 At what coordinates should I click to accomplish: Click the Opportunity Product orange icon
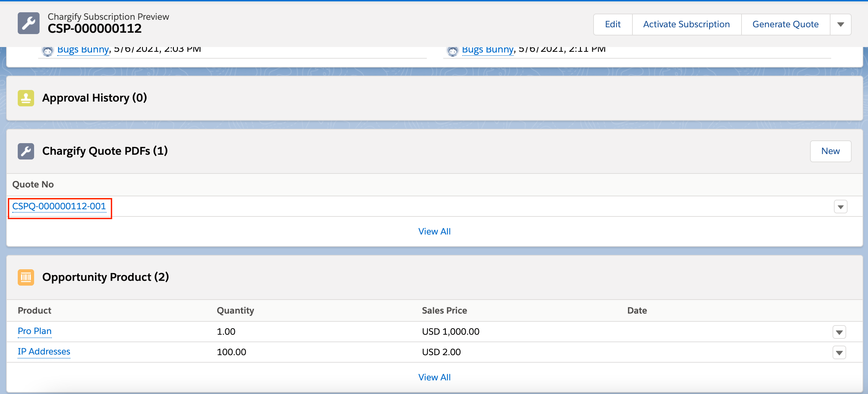[x=26, y=277]
